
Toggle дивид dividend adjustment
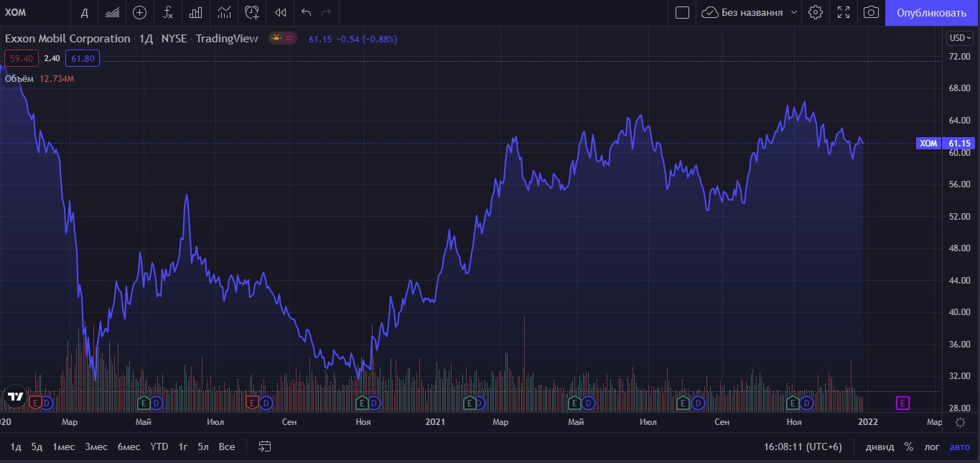pos(880,446)
